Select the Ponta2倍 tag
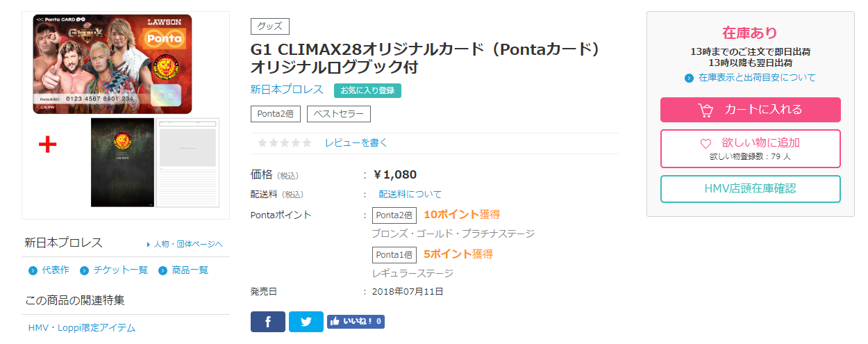 tap(276, 114)
